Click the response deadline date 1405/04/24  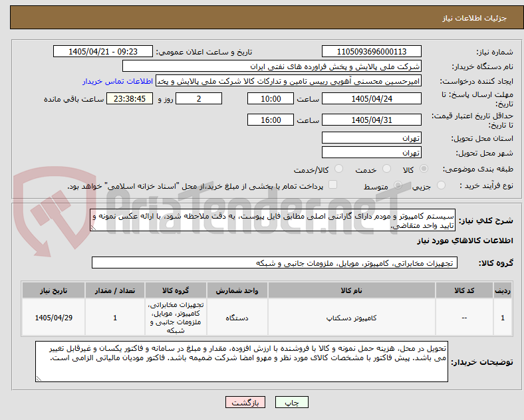[371, 99]
